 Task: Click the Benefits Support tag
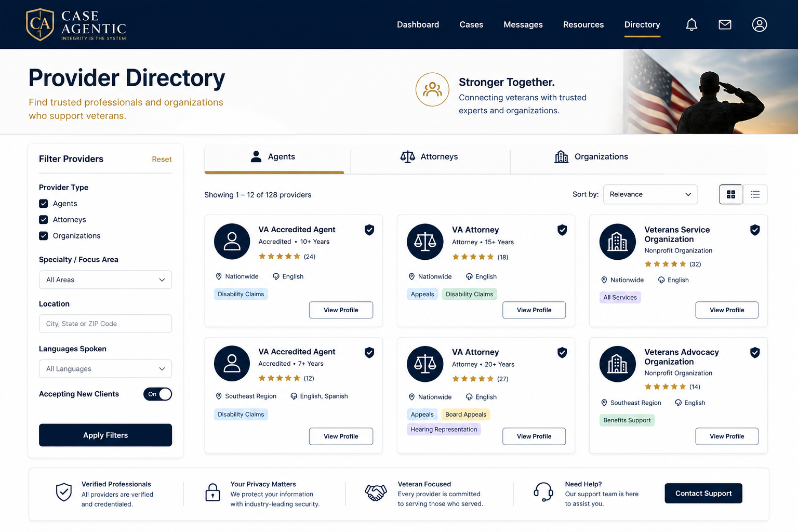click(627, 420)
